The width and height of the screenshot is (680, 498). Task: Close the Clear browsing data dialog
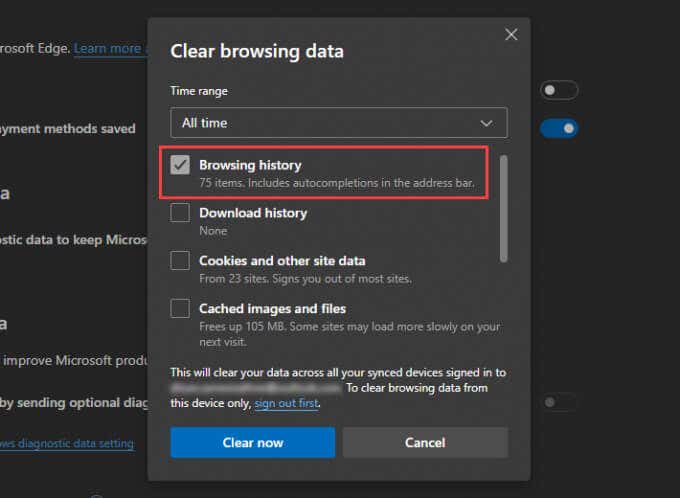coord(511,35)
